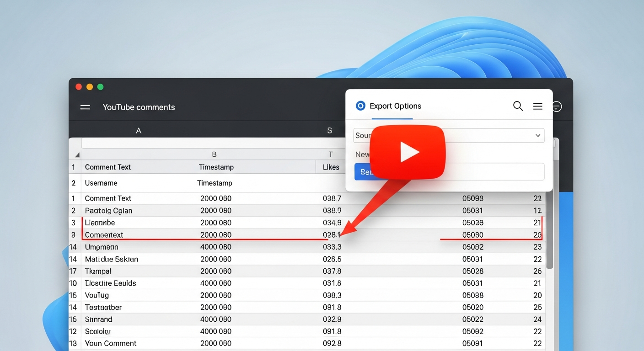The width and height of the screenshot is (644, 351).
Task: Select row header 10
Action: (x=73, y=283)
